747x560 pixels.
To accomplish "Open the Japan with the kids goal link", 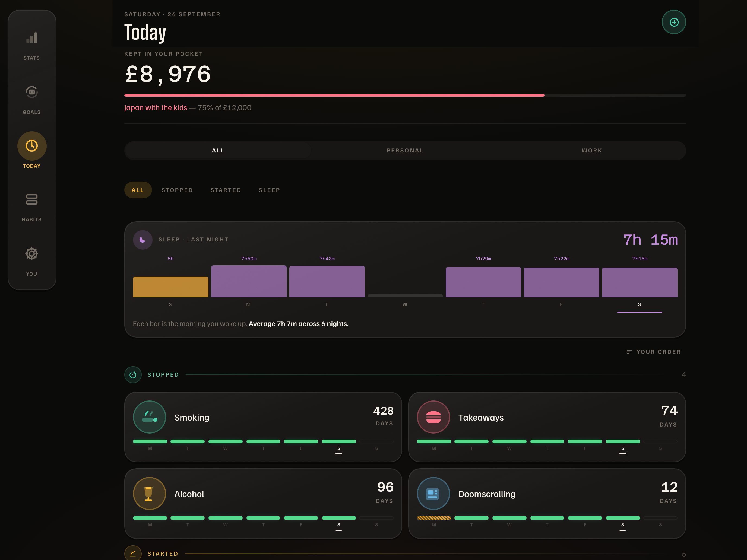I will point(156,108).
